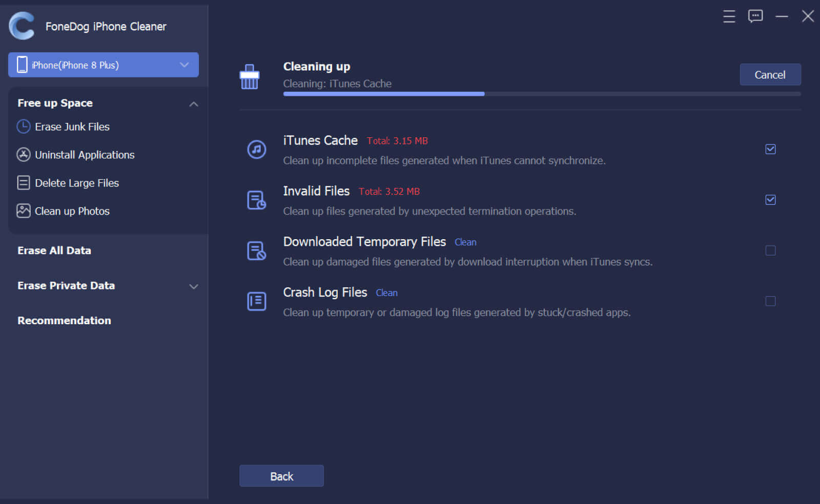The image size is (820, 504).
Task: Click the Invalid Files description text
Action: coord(429,212)
